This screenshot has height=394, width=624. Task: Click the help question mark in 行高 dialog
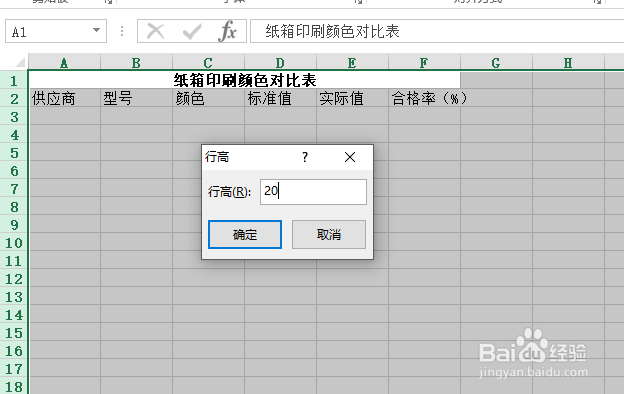point(305,157)
